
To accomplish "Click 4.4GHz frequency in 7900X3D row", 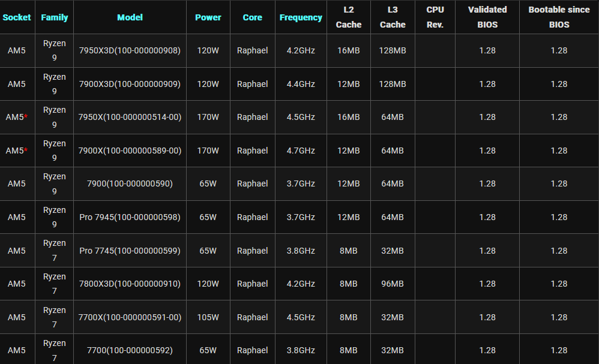I will click(301, 85).
